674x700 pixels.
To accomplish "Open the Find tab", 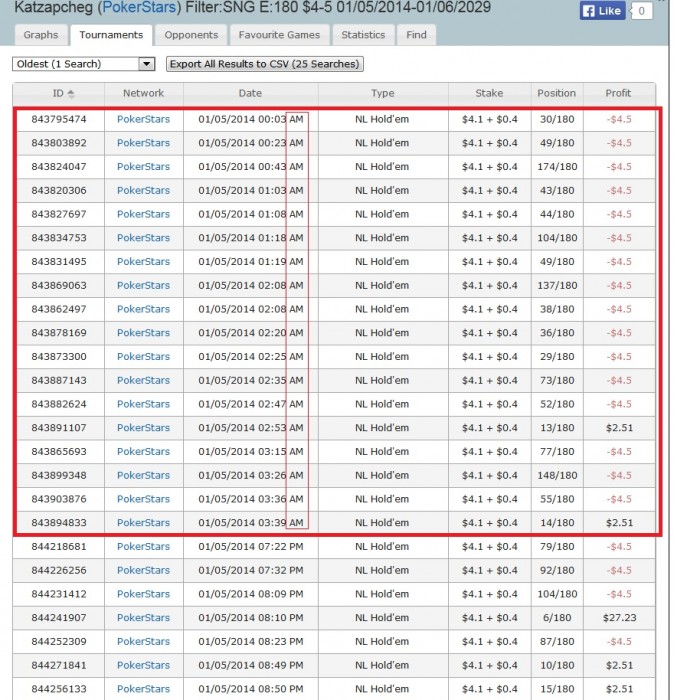I will [x=416, y=35].
